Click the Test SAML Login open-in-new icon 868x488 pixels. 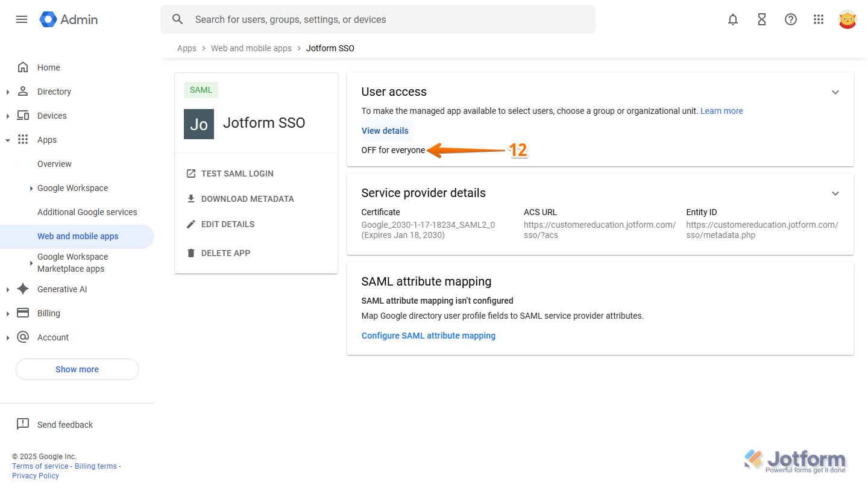click(x=191, y=174)
